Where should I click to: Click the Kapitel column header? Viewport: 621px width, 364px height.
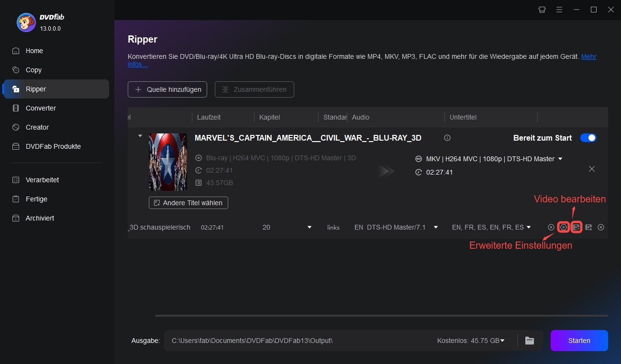[269, 117]
